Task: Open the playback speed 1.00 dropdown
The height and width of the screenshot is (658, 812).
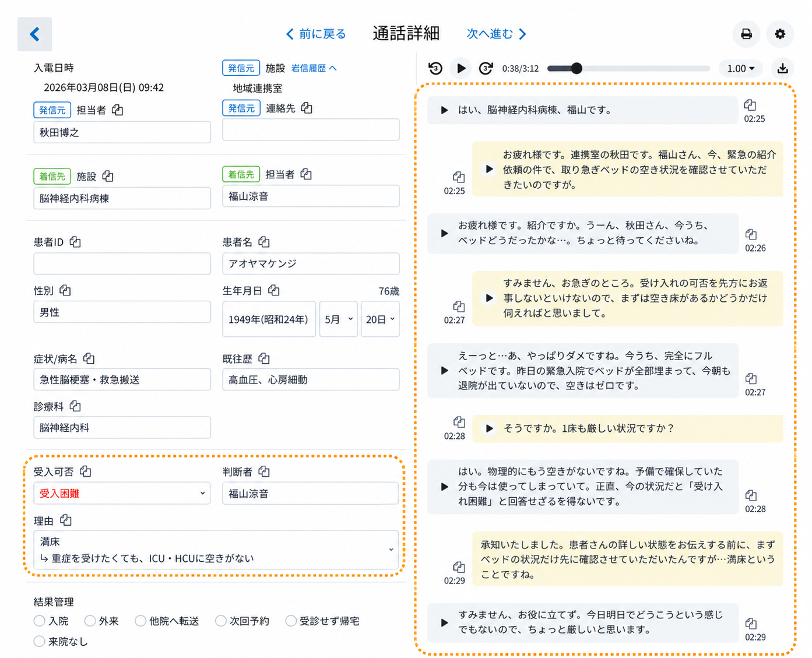Action: click(x=740, y=68)
